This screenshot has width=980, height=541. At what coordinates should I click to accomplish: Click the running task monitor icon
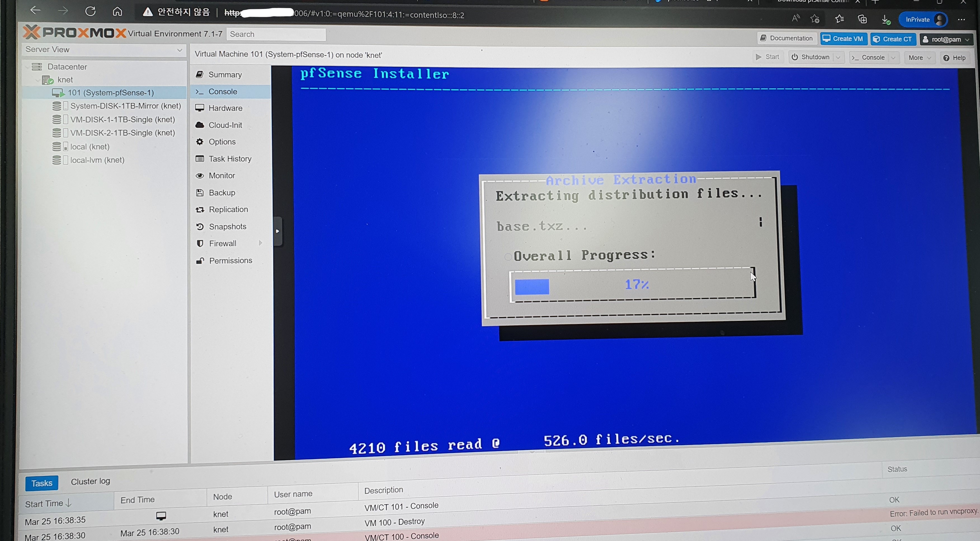point(161,516)
